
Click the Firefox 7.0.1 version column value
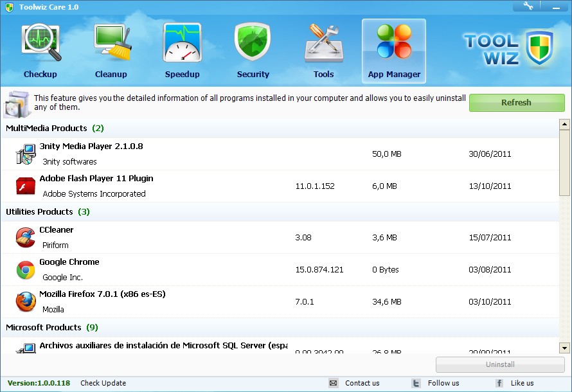304,301
